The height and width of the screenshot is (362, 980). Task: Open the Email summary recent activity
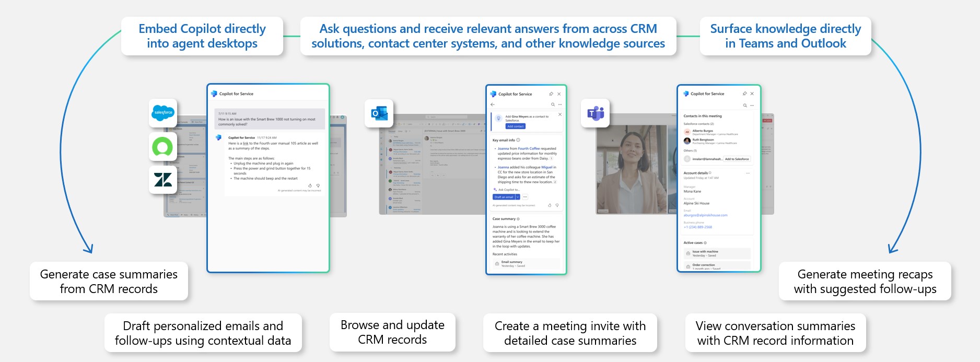[526, 264]
